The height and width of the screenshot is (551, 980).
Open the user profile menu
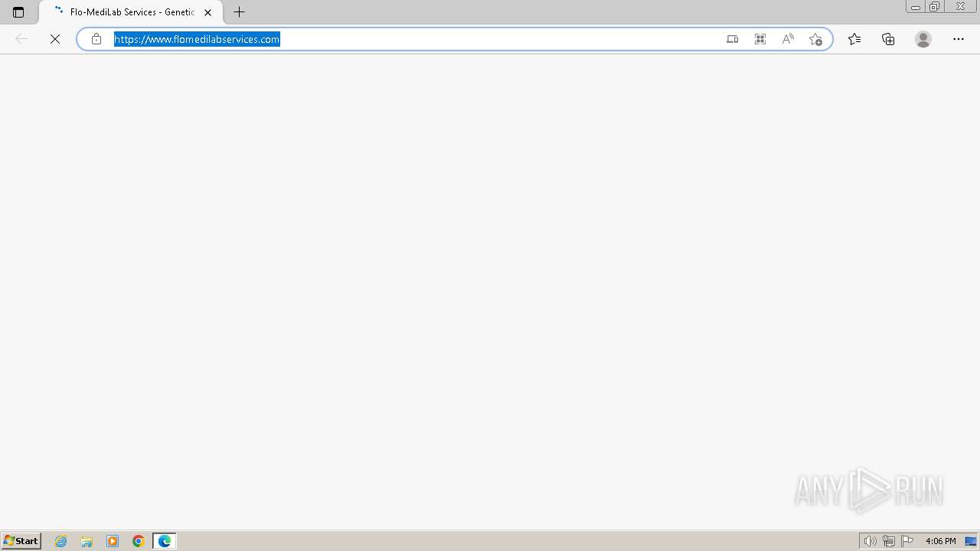pyautogui.click(x=923, y=39)
